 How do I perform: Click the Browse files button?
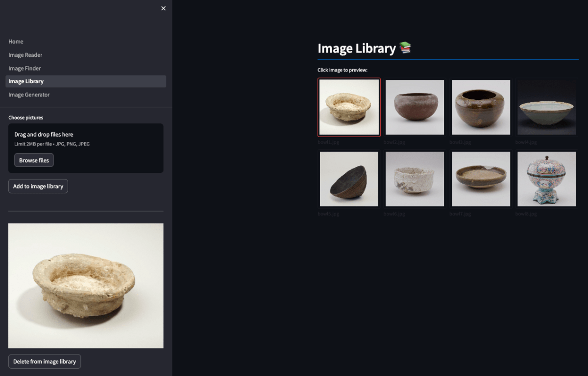tap(34, 160)
